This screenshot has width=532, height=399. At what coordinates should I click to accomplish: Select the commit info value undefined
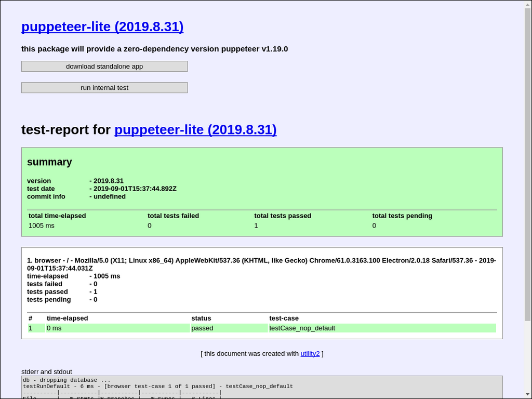point(110,196)
